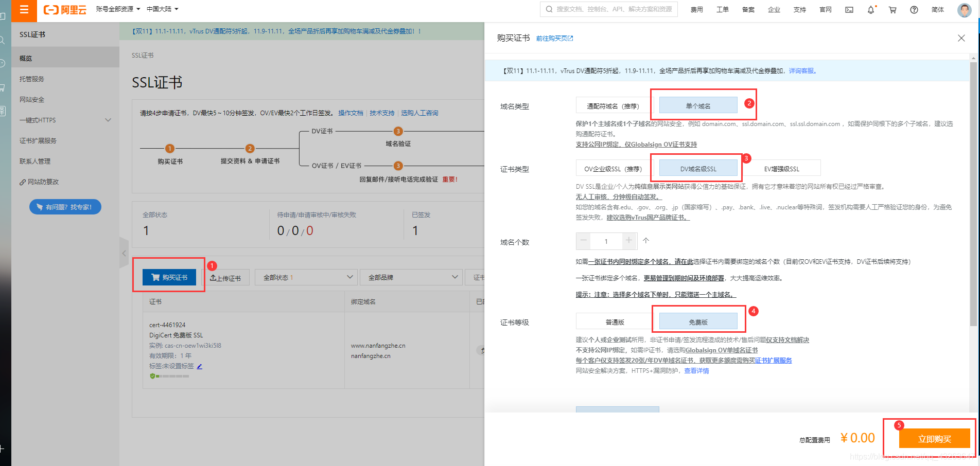Open the 操作文档 link
Viewport: 980px width, 466px height.
click(x=351, y=113)
